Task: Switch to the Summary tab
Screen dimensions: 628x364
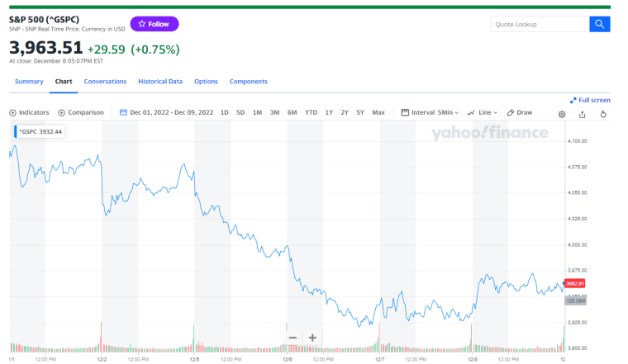Action: click(29, 81)
